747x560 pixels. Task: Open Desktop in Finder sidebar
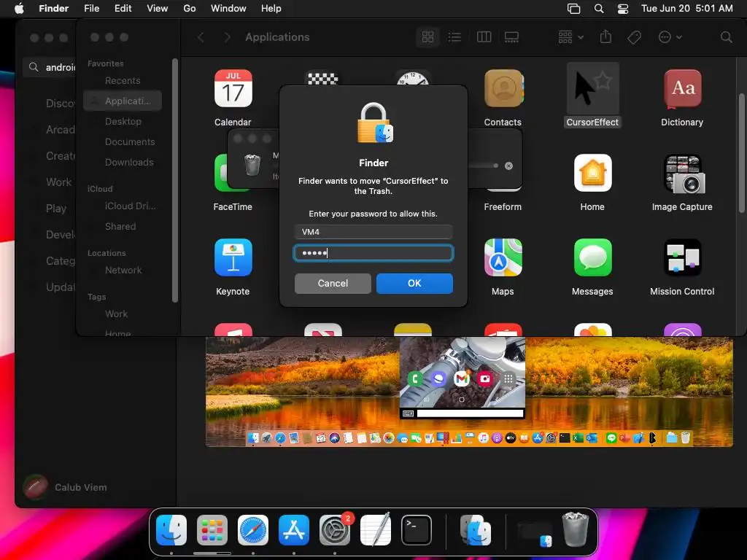point(123,122)
